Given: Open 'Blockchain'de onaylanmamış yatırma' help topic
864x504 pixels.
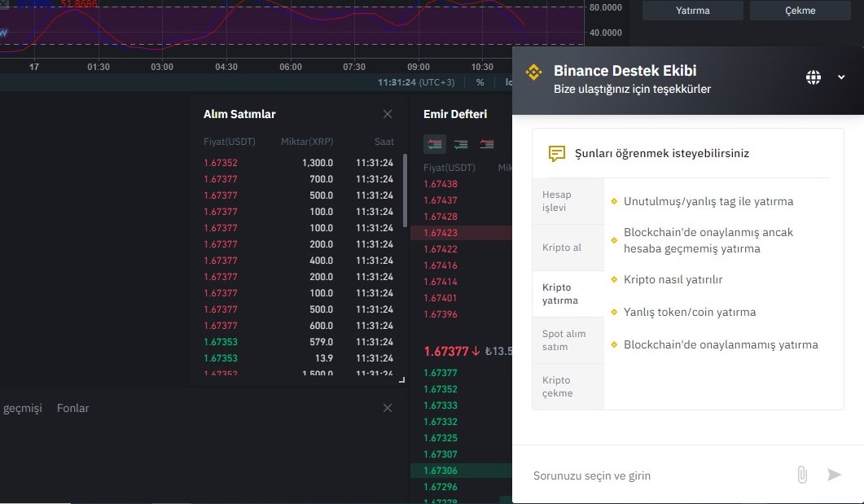Looking at the screenshot, I should (x=721, y=344).
